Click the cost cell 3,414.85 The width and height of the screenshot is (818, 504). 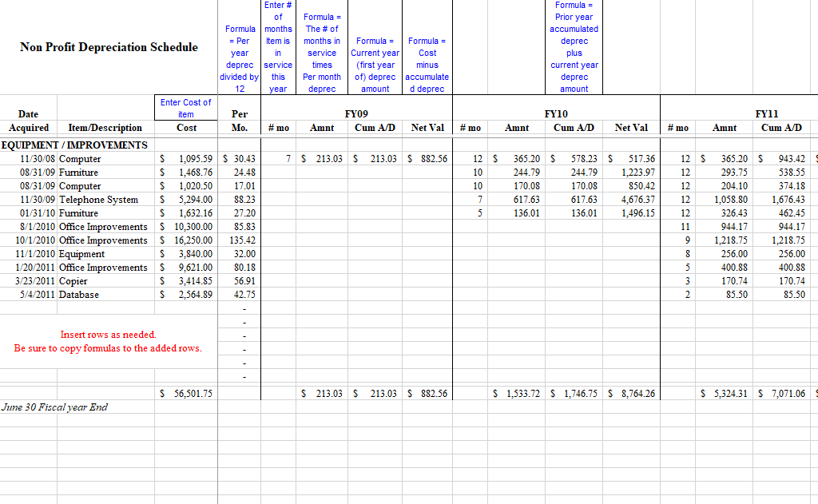(196, 280)
